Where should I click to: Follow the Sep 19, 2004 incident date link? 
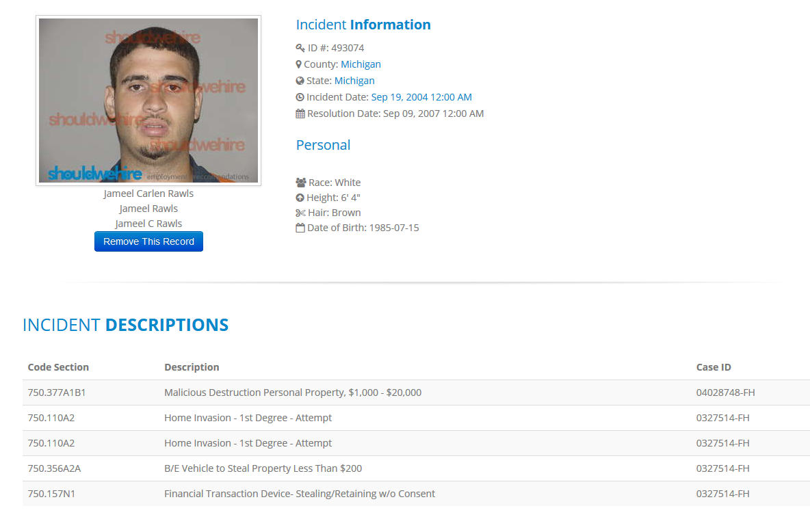pyautogui.click(x=421, y=97)
